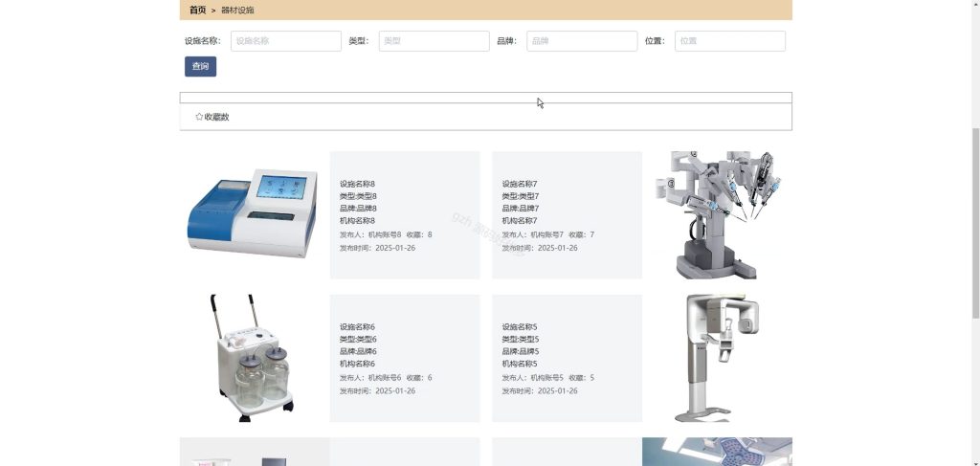Open the 设施名称5 info card
This screenshot has width=980, height=466.
[567, 358]
